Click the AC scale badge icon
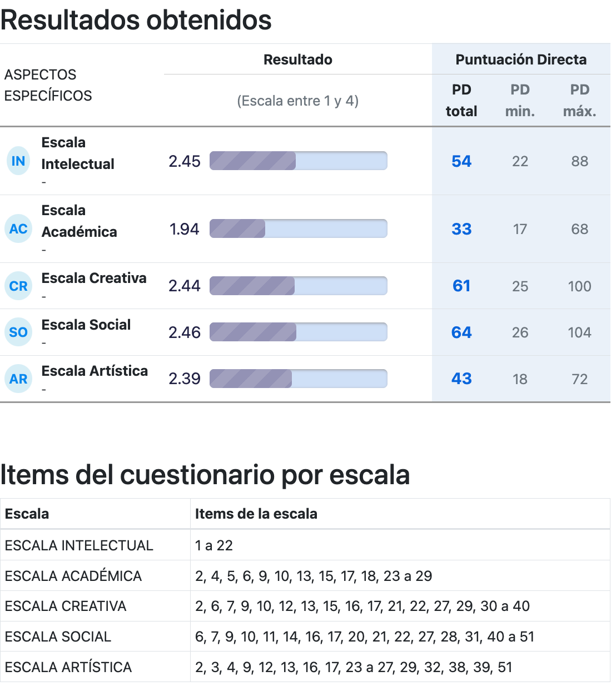The width and height of the screenshot is (616, 696). (x=18, y=229)
